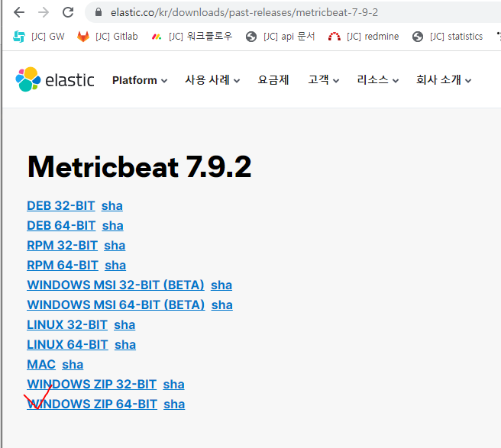Download the RPM 32-BIT package
The width and height of the screenshot is (501, 448).
tap(62, 245)
